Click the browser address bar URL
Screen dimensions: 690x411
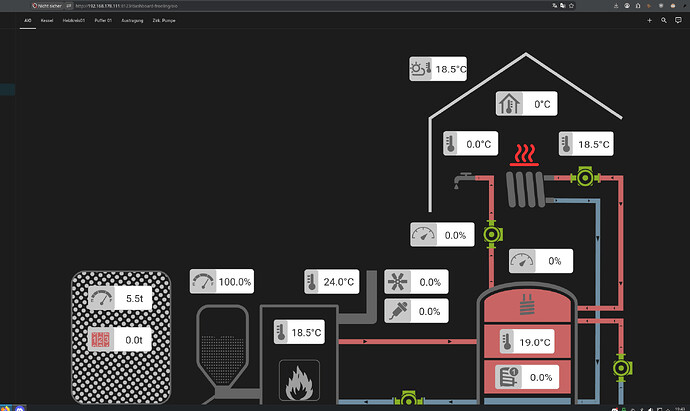coord(126,6)
